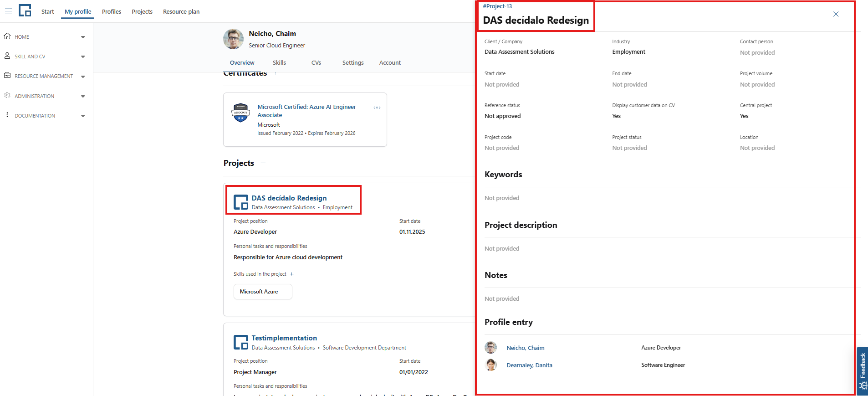The height and width of the screenshot is (396, 868).
Task: Open the Account profile tab
Action: point(390,63)
